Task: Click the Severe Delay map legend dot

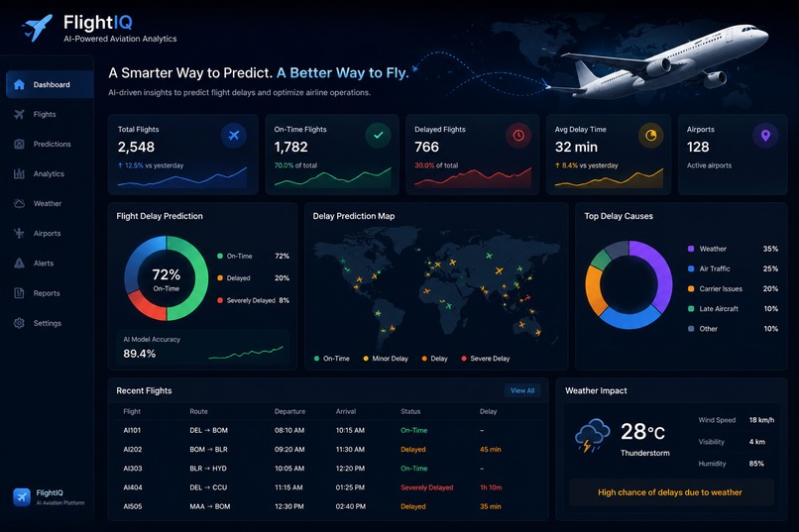Action: click(x=464, y=359)
